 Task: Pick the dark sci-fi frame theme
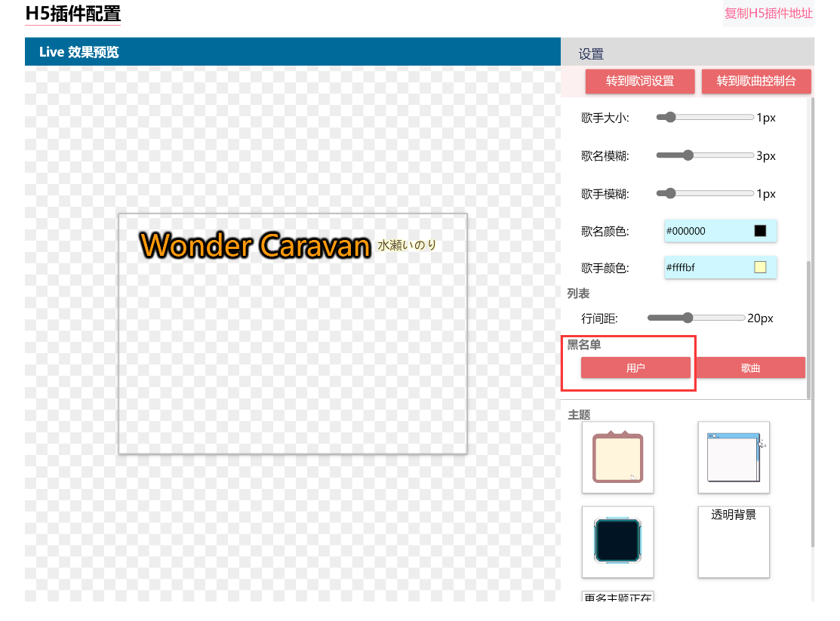617,541
